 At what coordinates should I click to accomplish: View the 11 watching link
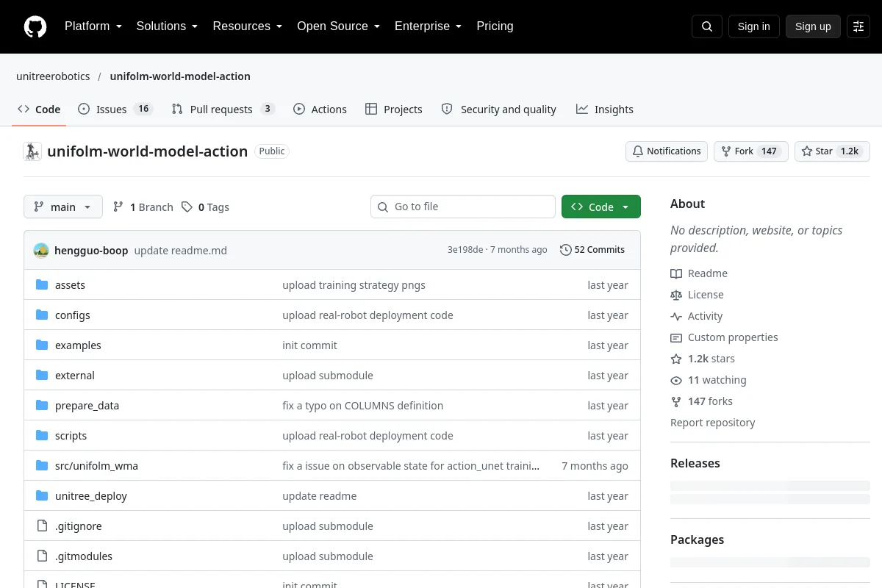point(709,380)
